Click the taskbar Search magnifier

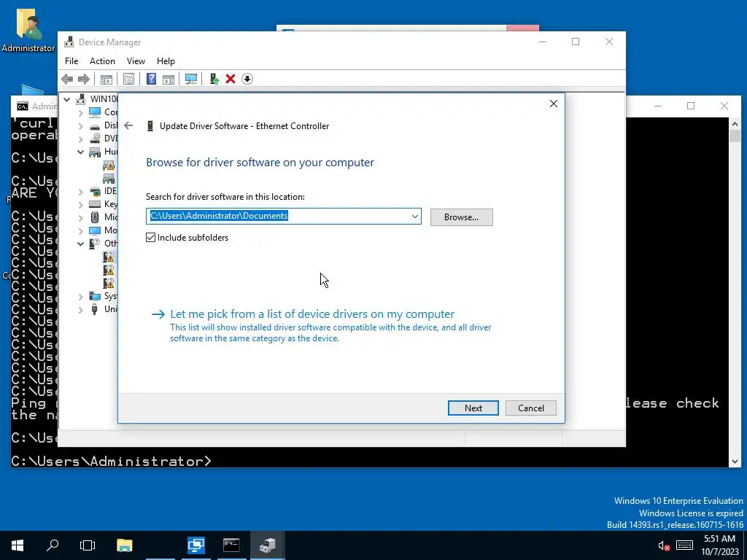(53, 545)
